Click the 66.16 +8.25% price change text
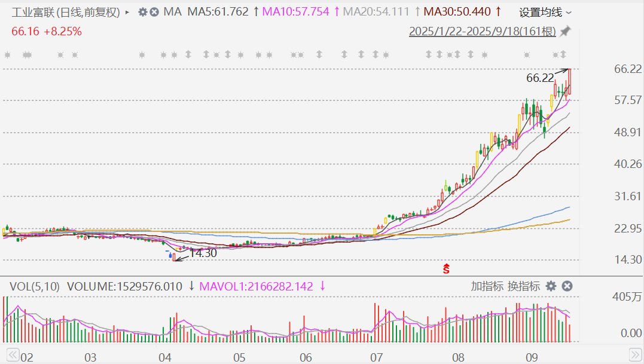 point(47,31)
